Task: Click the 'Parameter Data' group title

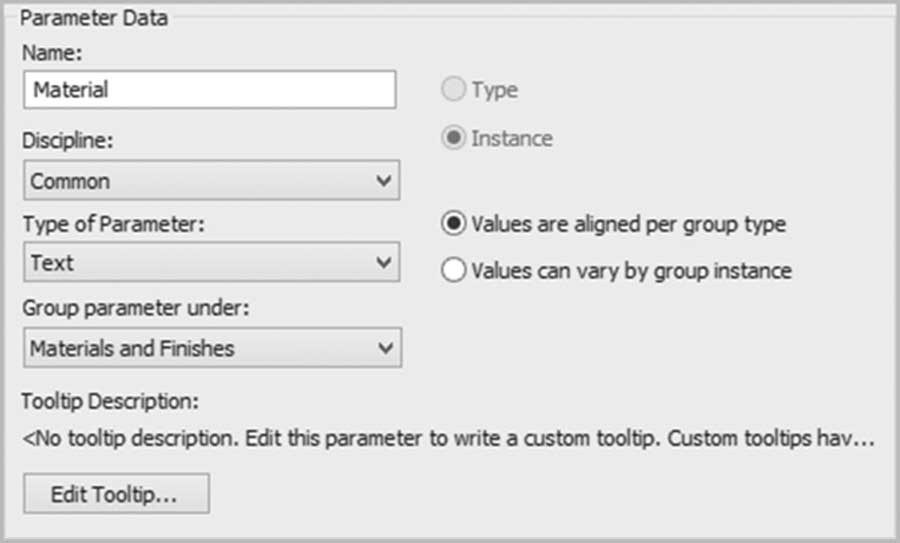Action: pos(94,18)
